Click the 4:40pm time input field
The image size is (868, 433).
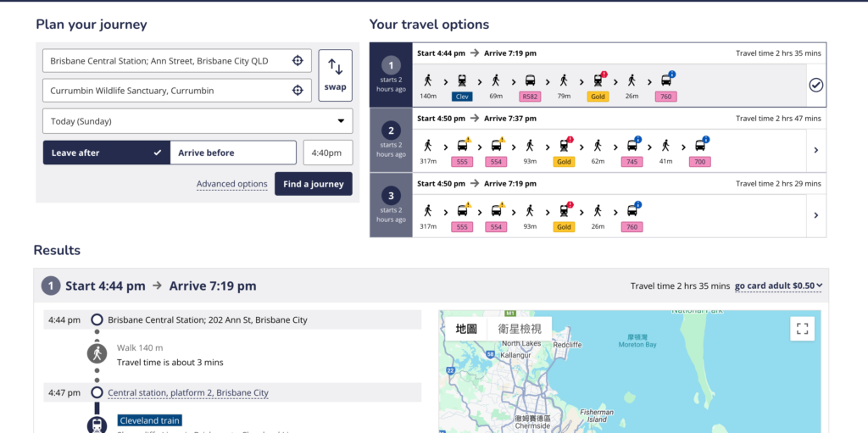(328, 153)
